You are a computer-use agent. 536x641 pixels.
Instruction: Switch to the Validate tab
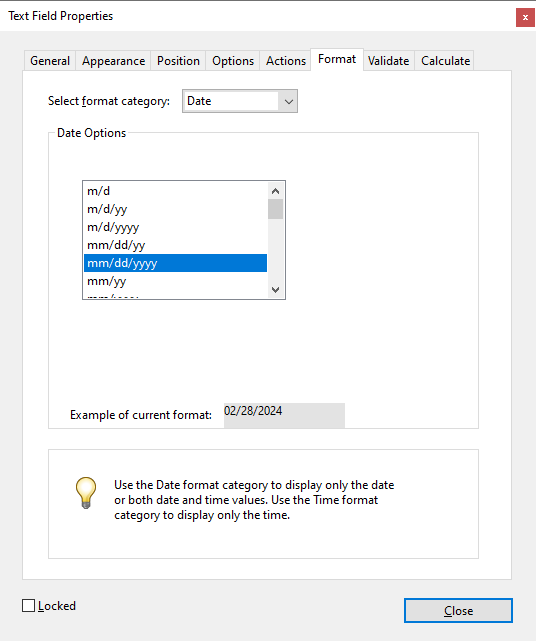[x=388, y=61]
